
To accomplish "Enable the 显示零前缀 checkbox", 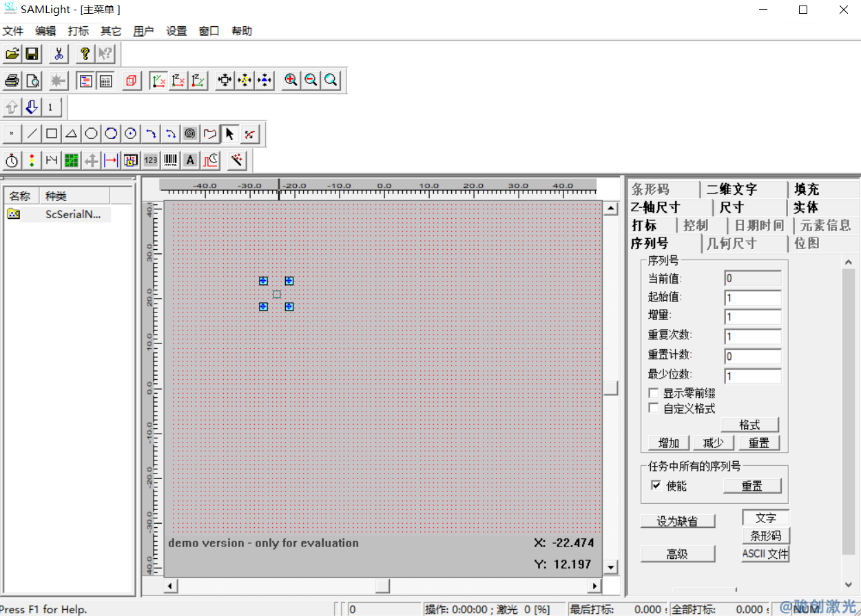I will (x=654, y=393).
